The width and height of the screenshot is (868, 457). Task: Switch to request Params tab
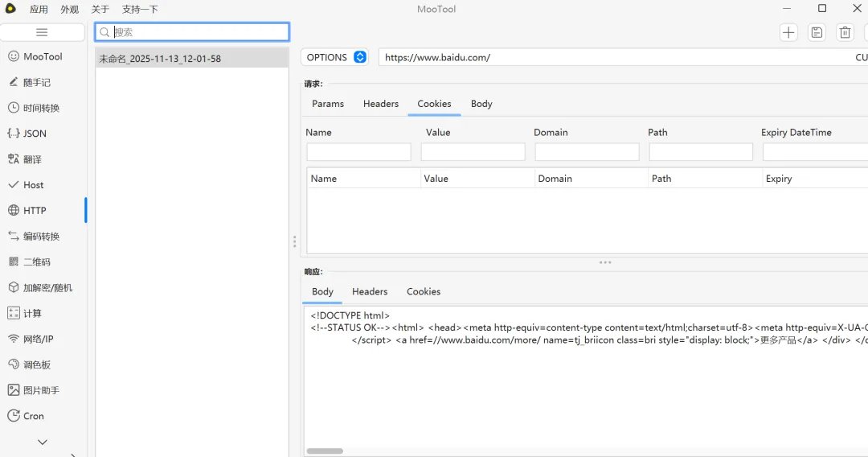(x=328, y=104)
